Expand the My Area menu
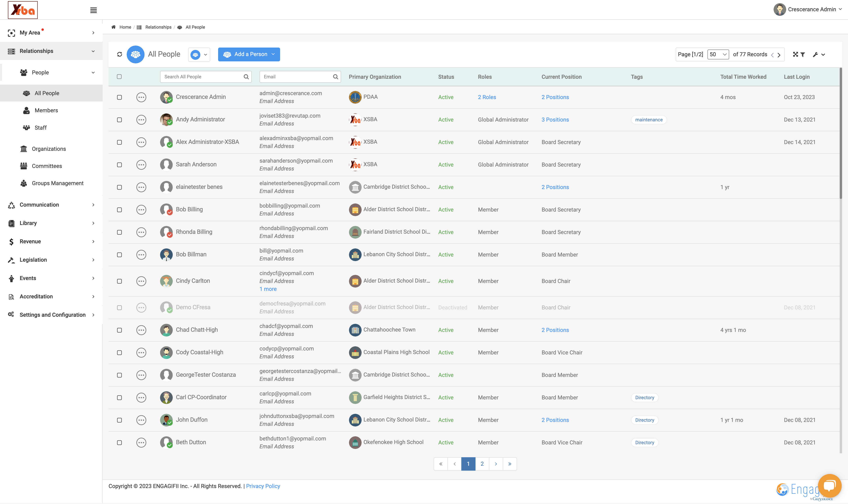Screen dimensions: 848x504 pyautogui.click(x=51, y=33)
